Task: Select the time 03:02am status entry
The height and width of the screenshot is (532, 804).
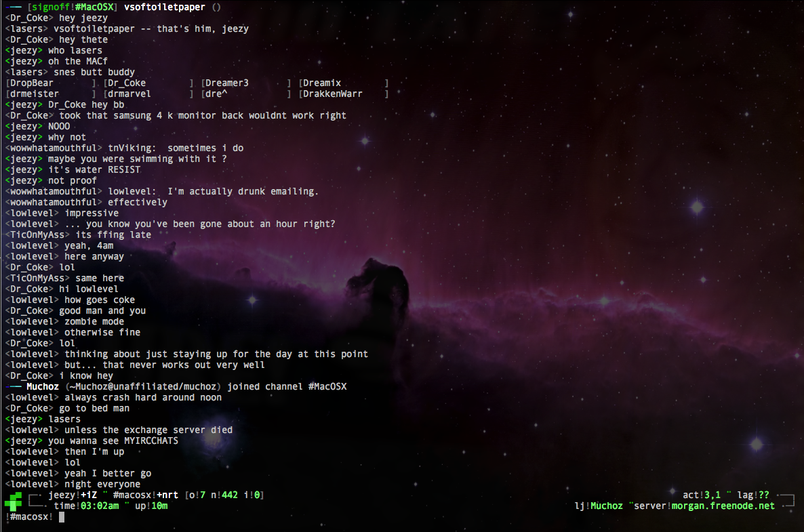Action: pos(86,506)
